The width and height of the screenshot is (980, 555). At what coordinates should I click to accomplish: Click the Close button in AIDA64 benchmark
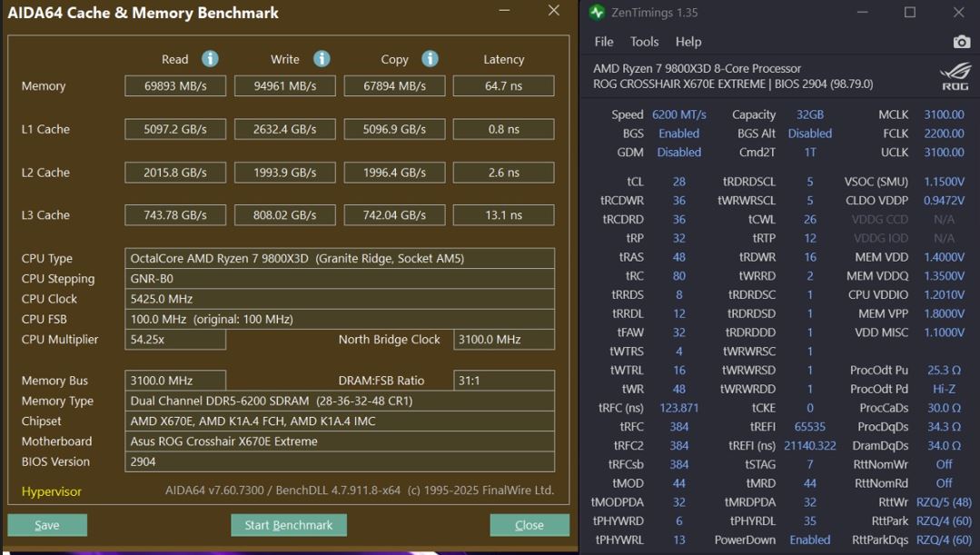529,525
